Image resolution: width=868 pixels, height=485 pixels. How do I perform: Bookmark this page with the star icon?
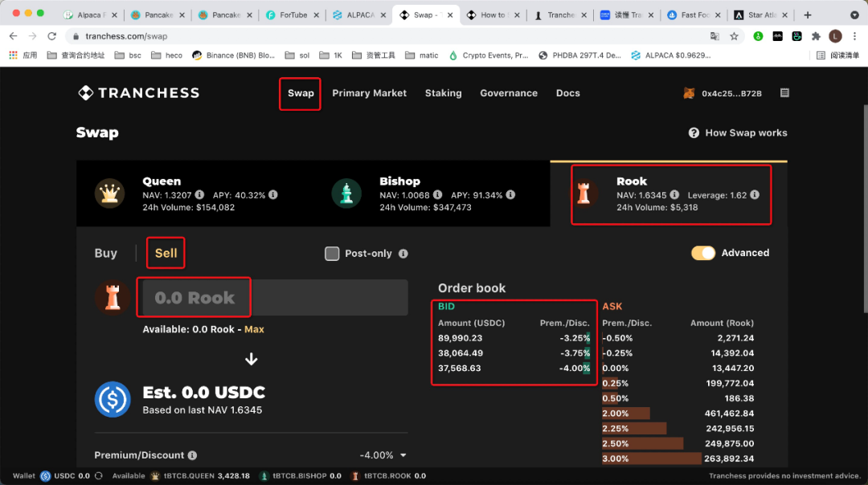click(734, 36)
